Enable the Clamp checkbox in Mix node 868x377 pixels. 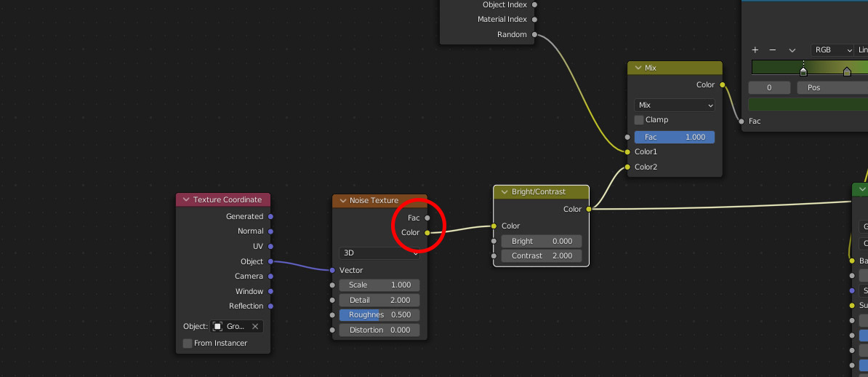point(639,120)
